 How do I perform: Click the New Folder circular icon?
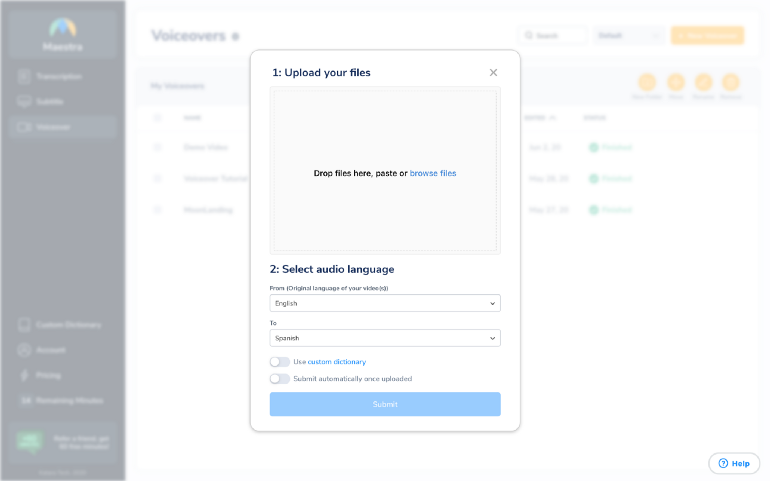click(647, 82)
